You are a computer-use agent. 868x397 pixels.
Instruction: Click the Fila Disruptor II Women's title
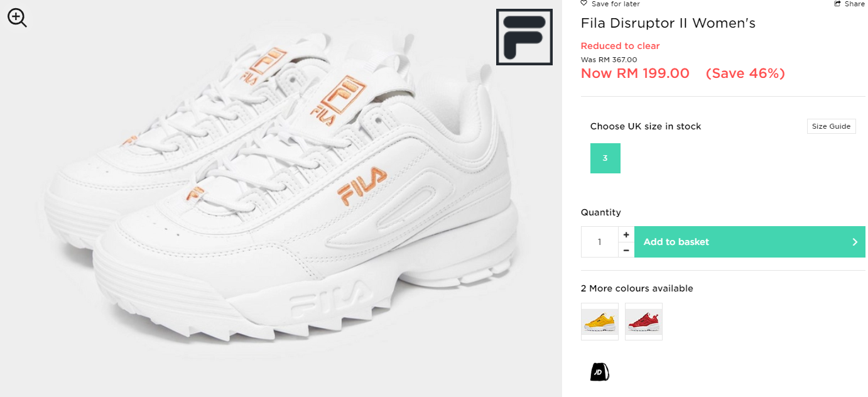[x=668, y=23]
